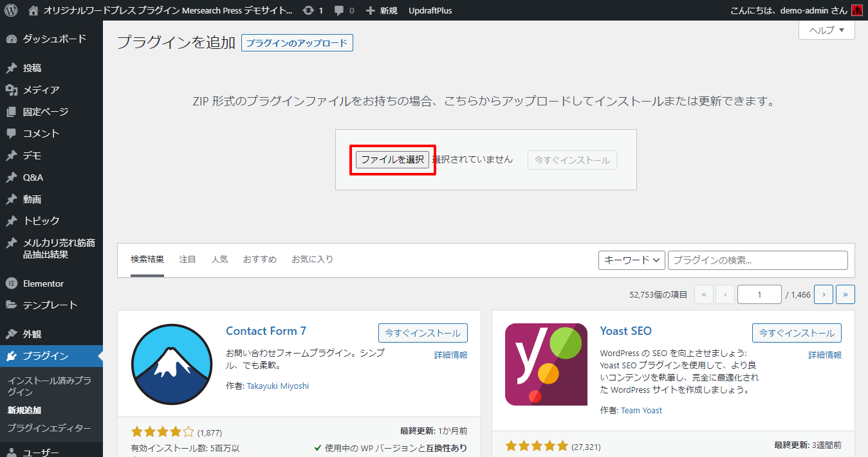The width and height of the screenshot is (868, 457).
Task: Open the Yoast SEO title link
Action: point(626,331)
